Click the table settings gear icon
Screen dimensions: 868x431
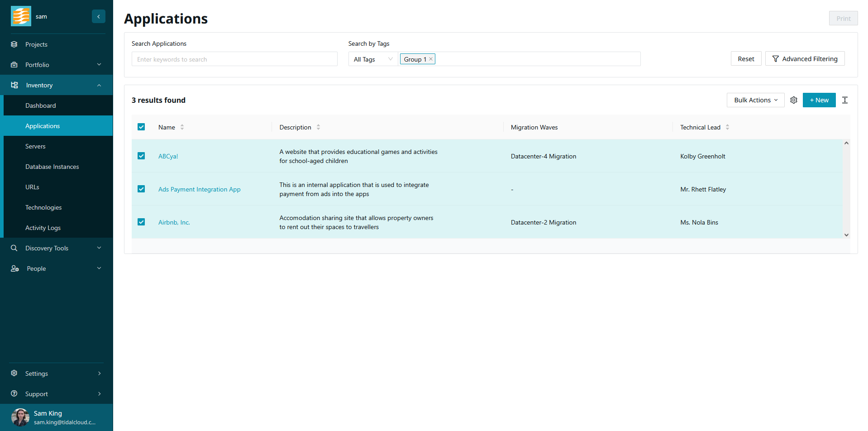coord(793,100)
